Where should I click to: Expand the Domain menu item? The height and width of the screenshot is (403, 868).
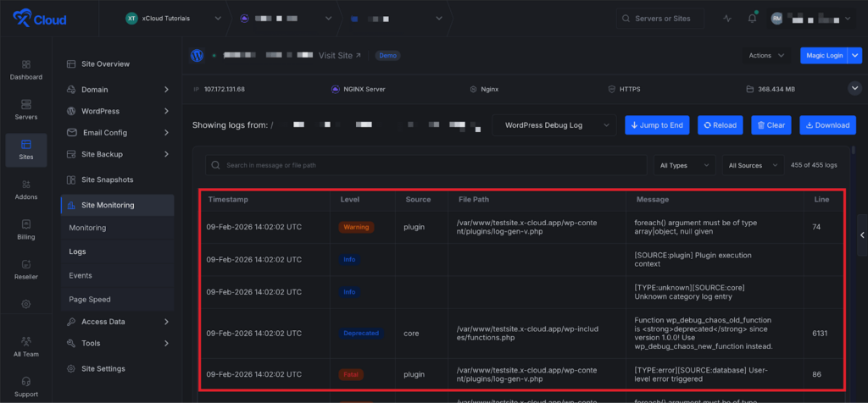pos(117,89)
